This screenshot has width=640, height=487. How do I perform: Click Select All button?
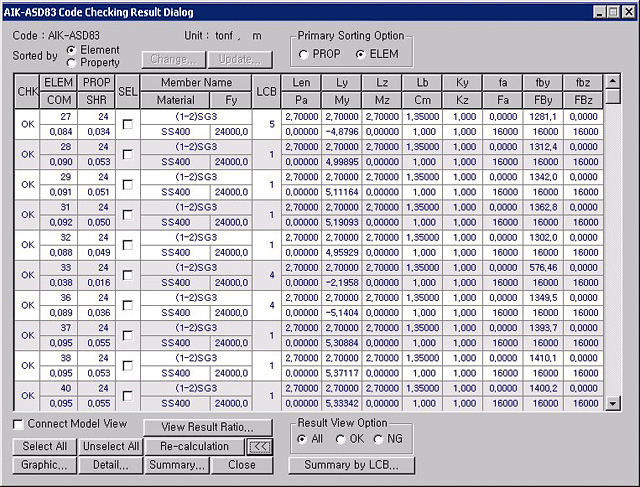pos(44,447)
